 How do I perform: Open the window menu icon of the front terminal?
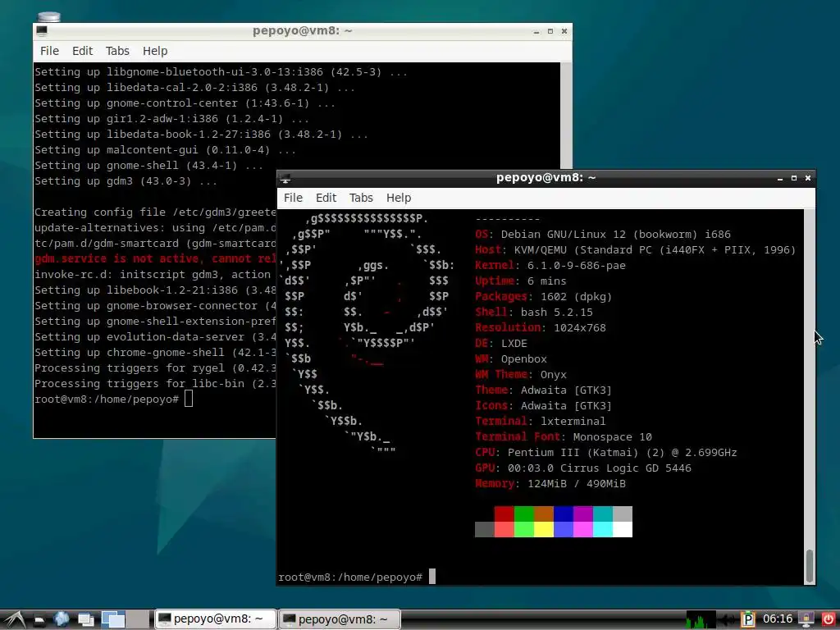click(285, 178)
